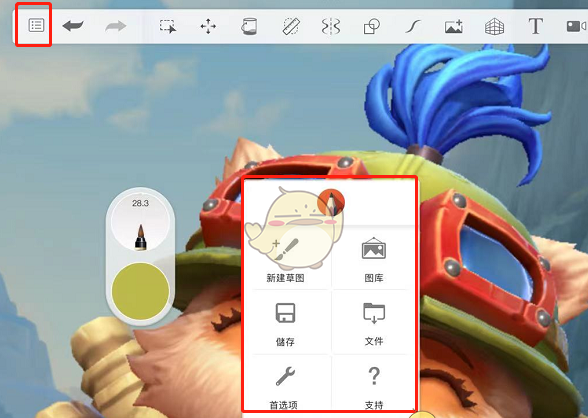Click the time-lapse camera icon
This screenshot has width=588, height=418.
pos(576,27)
